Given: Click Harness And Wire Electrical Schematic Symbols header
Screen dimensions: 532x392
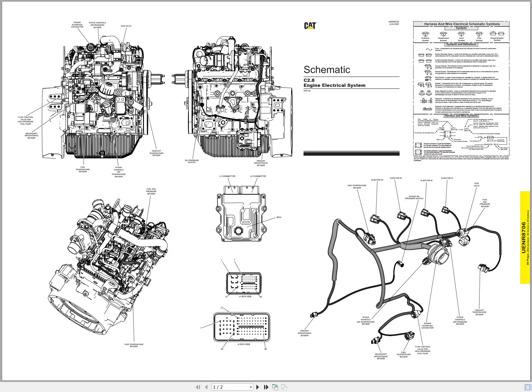Looking at the screenshot, I should 462,24.
